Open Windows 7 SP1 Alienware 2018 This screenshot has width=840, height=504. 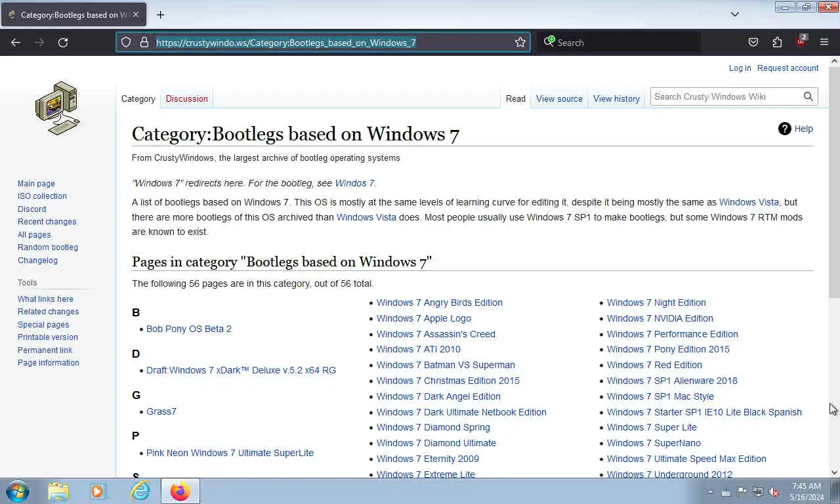(x=672, y=381)
